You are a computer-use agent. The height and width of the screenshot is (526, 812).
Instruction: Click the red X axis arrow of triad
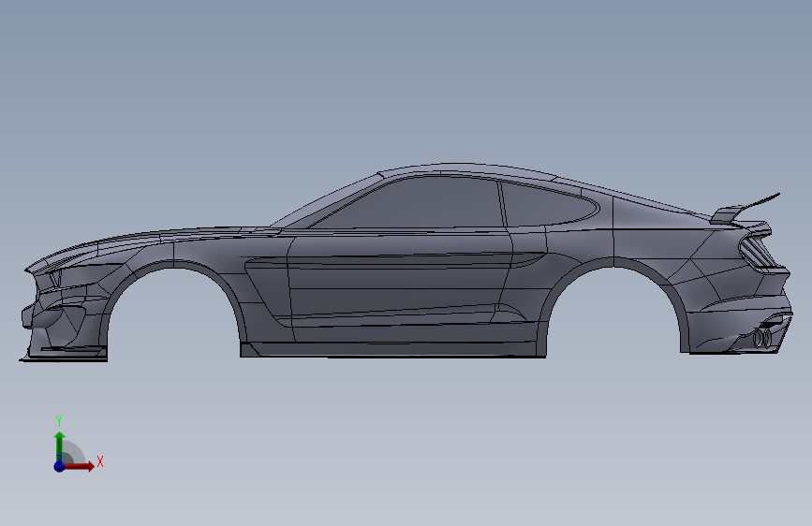[x=81, y=466]
